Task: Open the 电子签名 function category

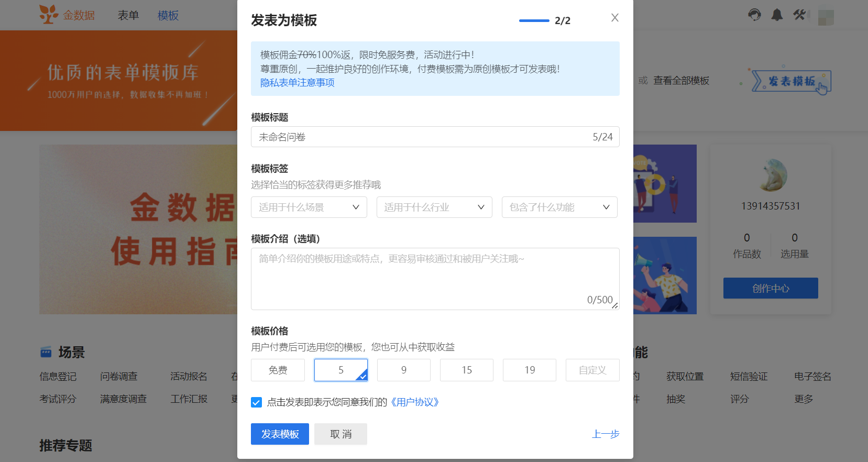Action: pyautogui.click(x=813, y=377)
